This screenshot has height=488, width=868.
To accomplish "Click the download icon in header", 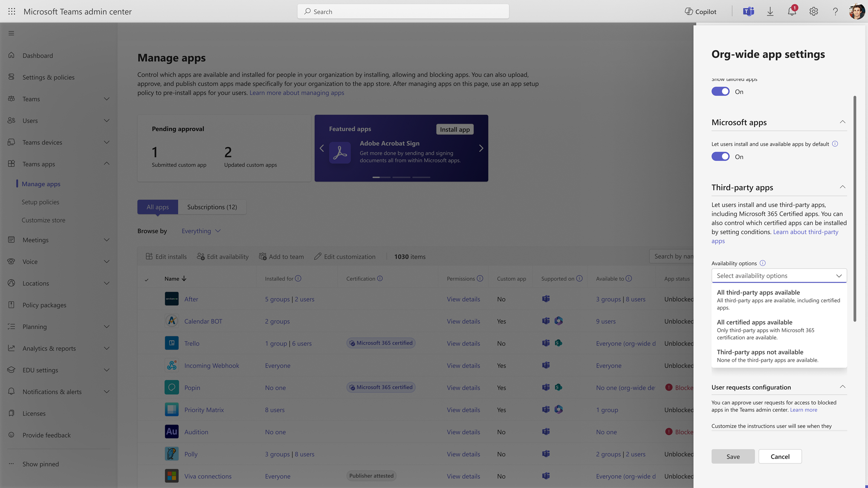I will tap(770, 11).
